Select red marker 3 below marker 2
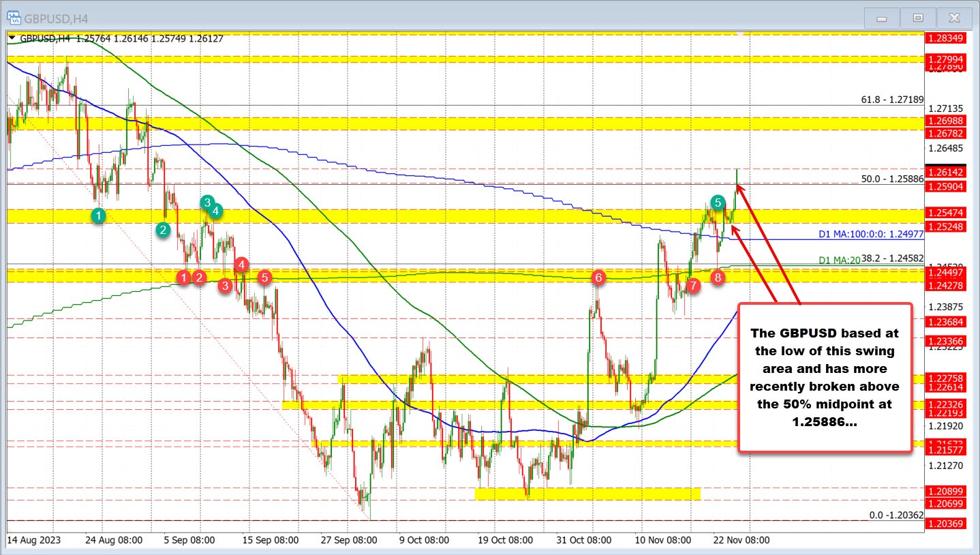This screenshot has height=555, width=980. 224,286
